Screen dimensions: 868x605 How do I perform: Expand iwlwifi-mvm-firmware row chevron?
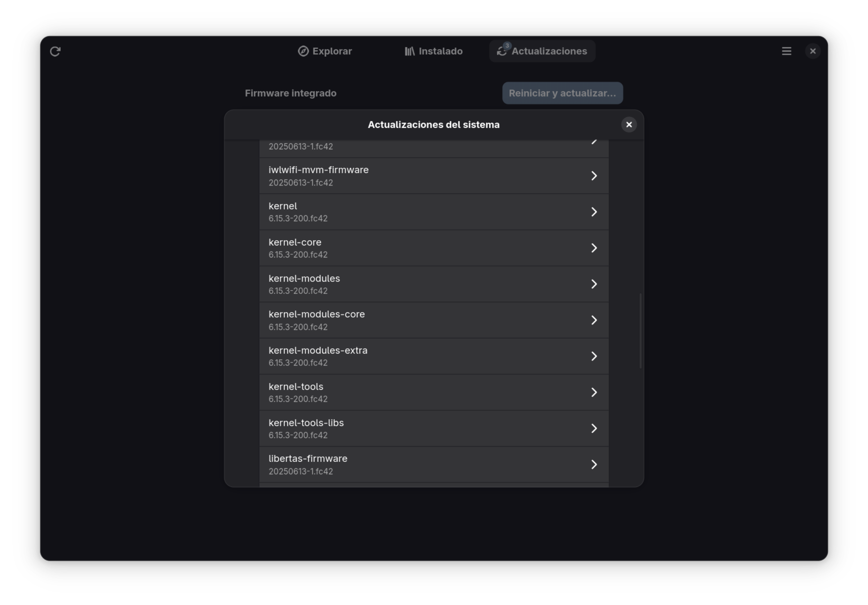594,176
